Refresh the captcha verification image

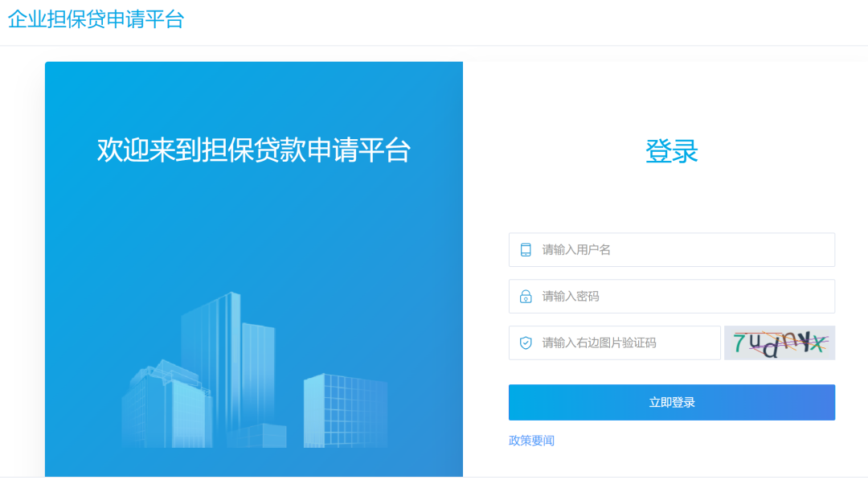[x=779, y=343]
